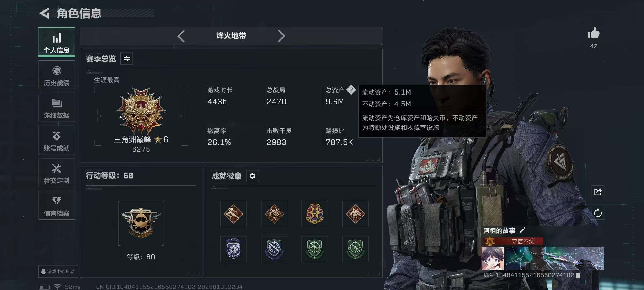Edit the 阿祖的故事 nickname pencil icon
Screen dimensions: 644x290
[522, 230]
